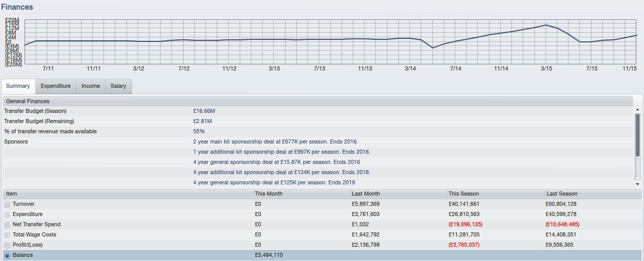Click the 3/14 label on the graph axis
Image resolution: width=644 pixels, height=261 pixels.
click(x=410, y=68)
